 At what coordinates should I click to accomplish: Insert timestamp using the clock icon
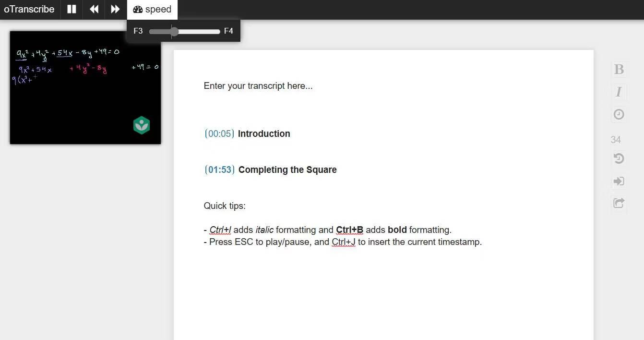click(x=619, y=114)
